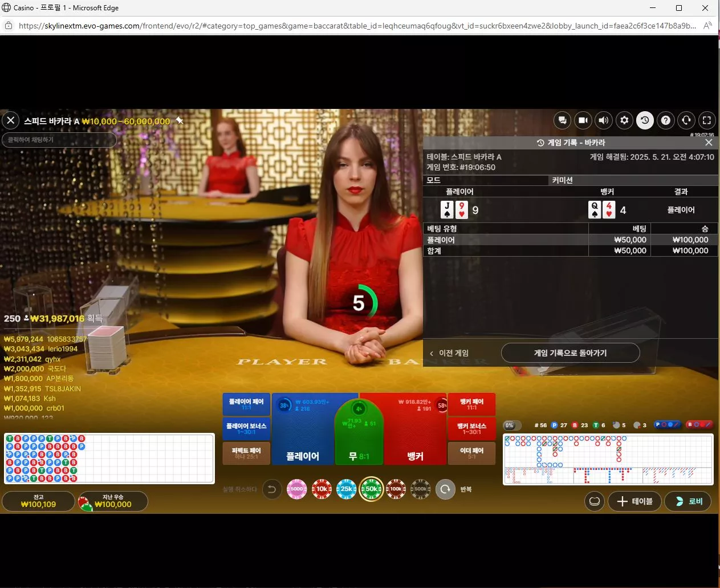Bet on 플레이어 페어 11:1

[x=246, y=404]
